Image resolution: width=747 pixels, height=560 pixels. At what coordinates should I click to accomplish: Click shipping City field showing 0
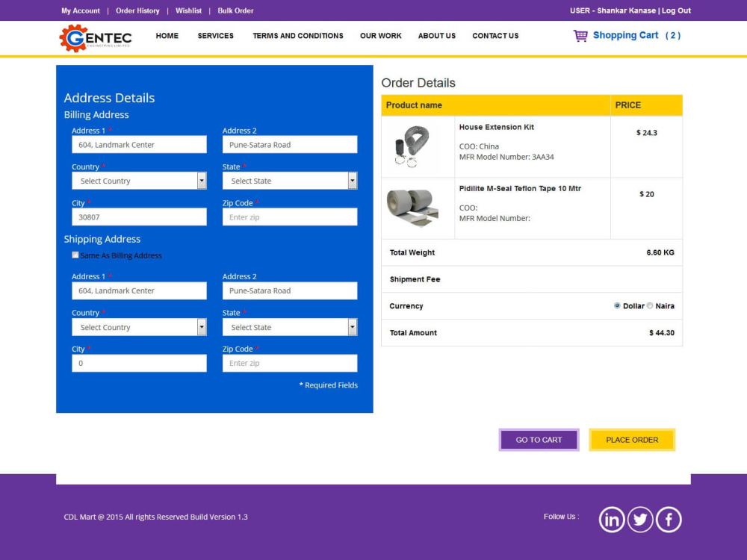pos(139,364)
